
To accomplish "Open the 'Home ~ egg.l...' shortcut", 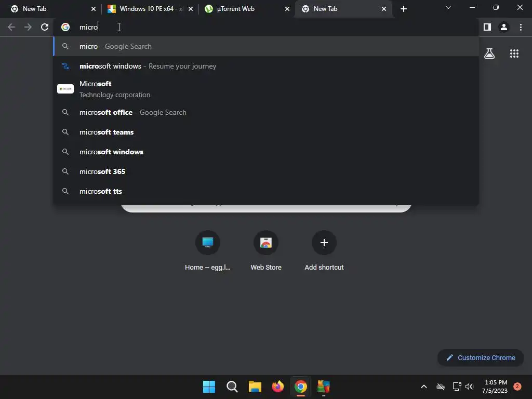I will click(x=208, y=251).
